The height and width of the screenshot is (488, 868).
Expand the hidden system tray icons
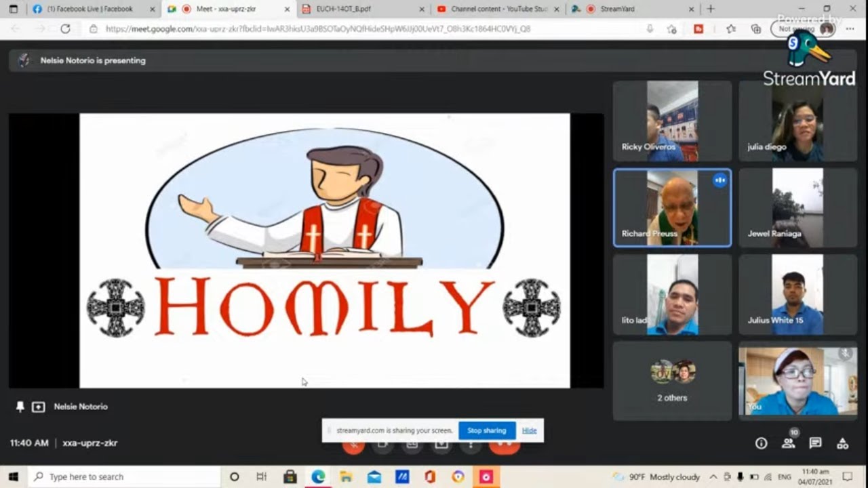[x=713, y=476]
